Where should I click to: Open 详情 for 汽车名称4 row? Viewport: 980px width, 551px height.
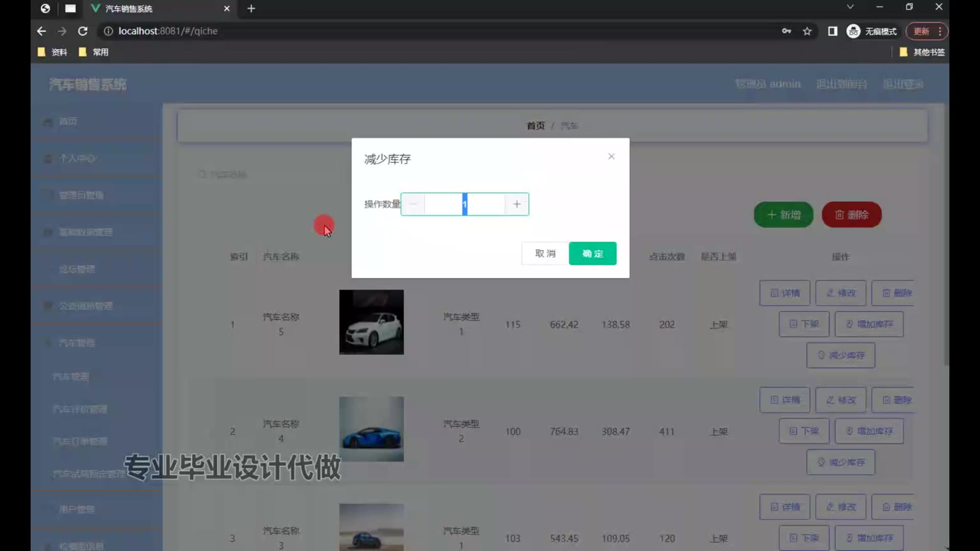[785, 400]
